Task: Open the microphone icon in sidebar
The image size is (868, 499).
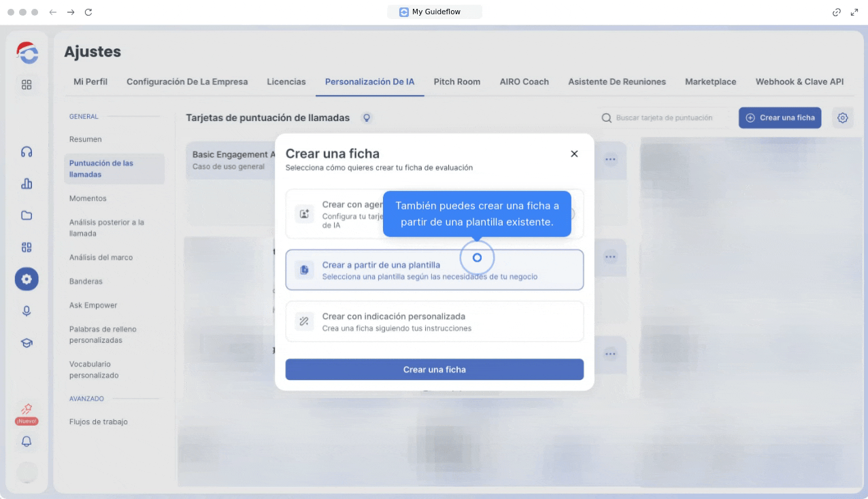Action: [27, 311]
